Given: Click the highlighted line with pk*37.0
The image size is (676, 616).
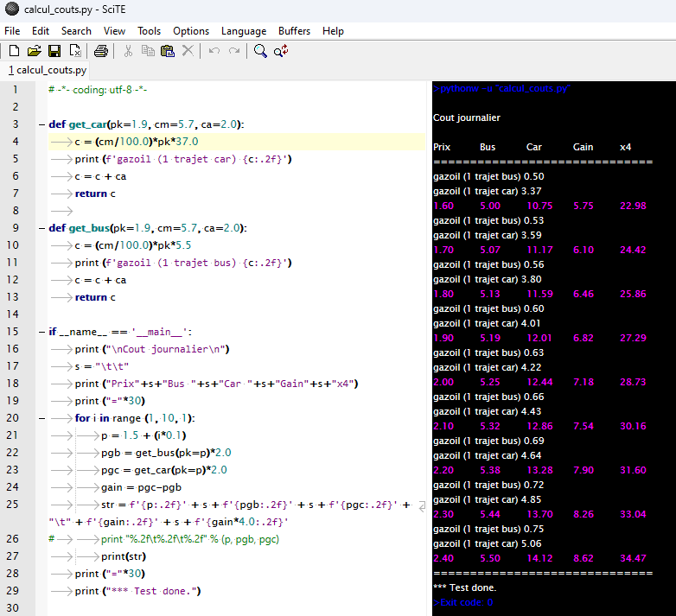Looking at the screenshot, I should click(x=237, y=142).
